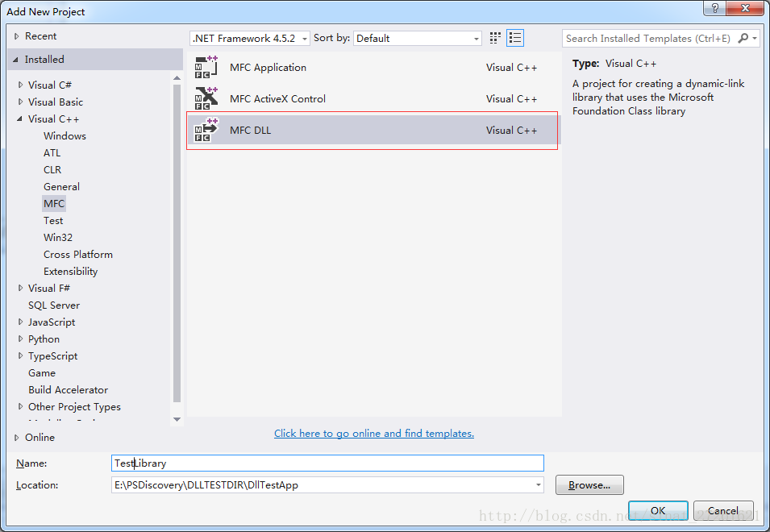This screenshot has width=770, height=532.
Task: Switch to medium icons list view
Action: 515,38
